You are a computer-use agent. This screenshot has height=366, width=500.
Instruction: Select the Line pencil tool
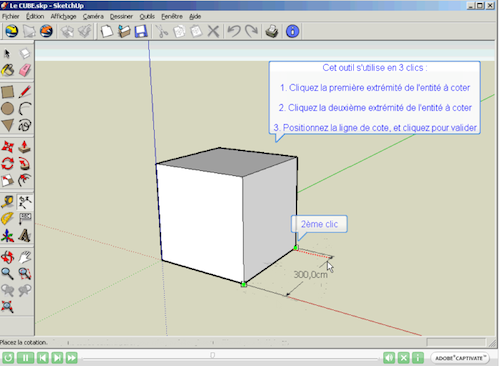[25, 92]
